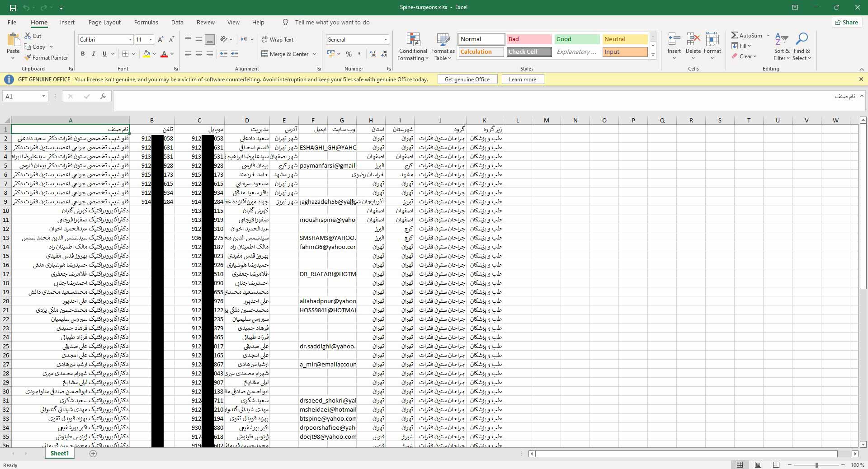Toggle Bold formatting
Image resolution: width=868 pixels, height=469 pixels.
(x=83, y=54)
